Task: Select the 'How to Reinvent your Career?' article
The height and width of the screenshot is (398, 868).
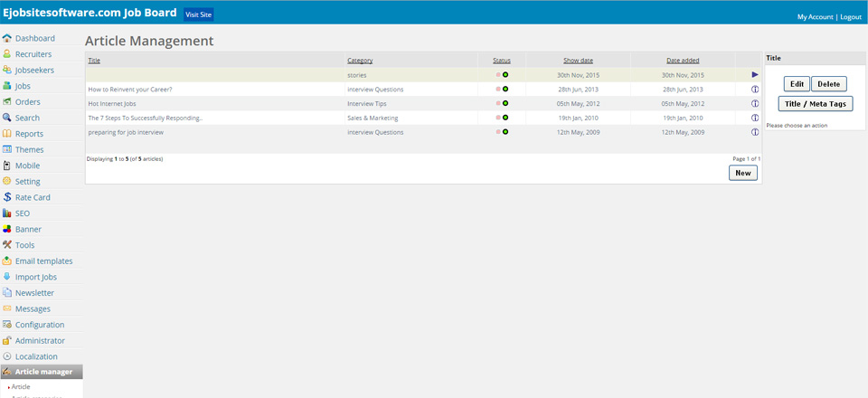Action: pos(130,90)
